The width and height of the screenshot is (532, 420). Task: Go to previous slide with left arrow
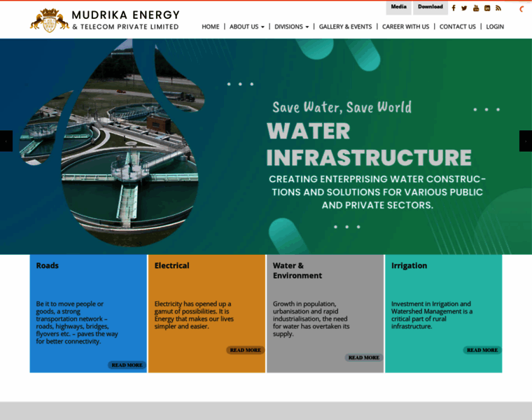6,141
